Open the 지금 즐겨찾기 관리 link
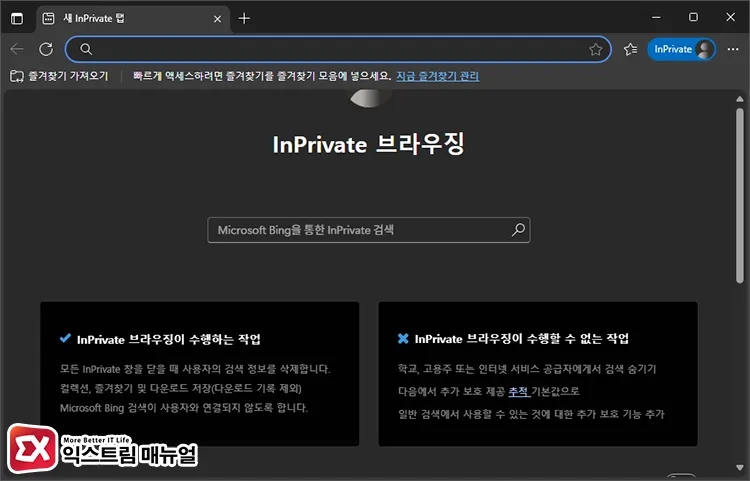This screenshot has width=750, height=481. point(437,76)
